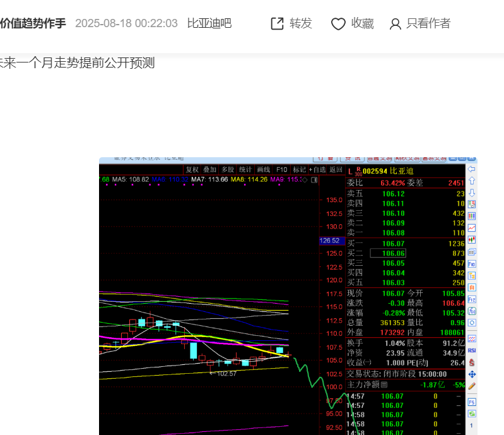Open the quote list icon below down arrow

coord(472,204)
